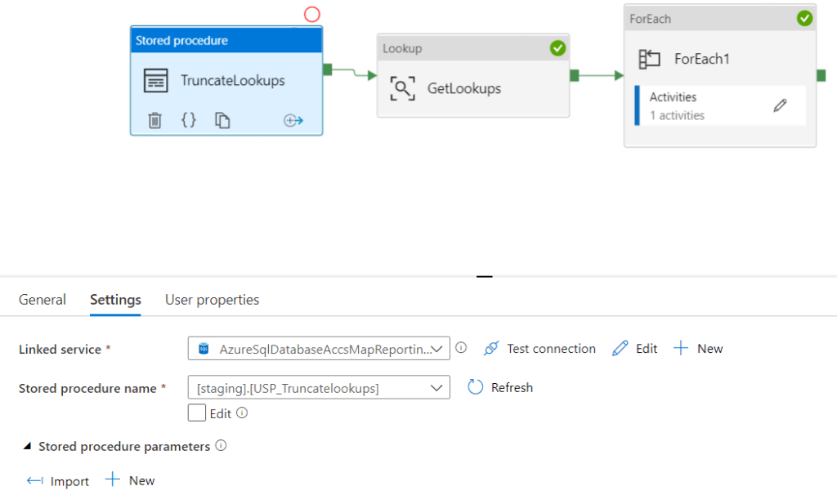Viewport: 837px width, 504px height.
Task: Open the Stored procedure name dropdown
Action: (437, 387)
